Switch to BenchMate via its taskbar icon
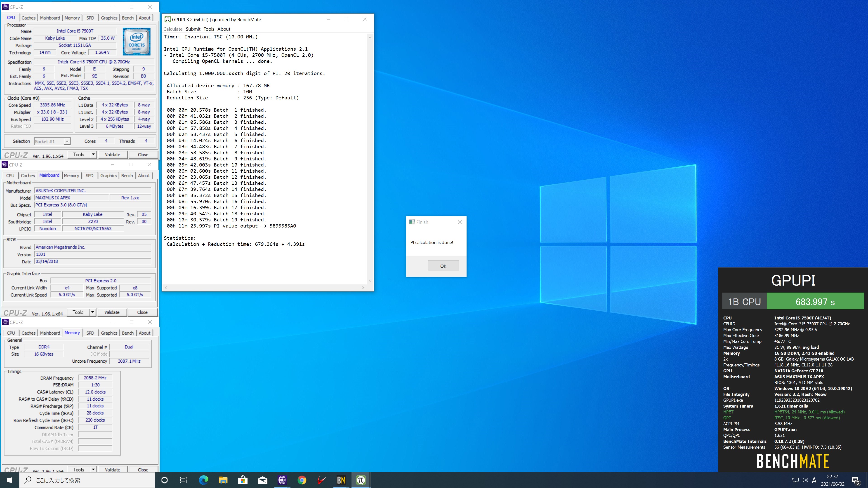The height and width of the screenshot is (488, 868). pyautogui.click(x=341, y=480)
